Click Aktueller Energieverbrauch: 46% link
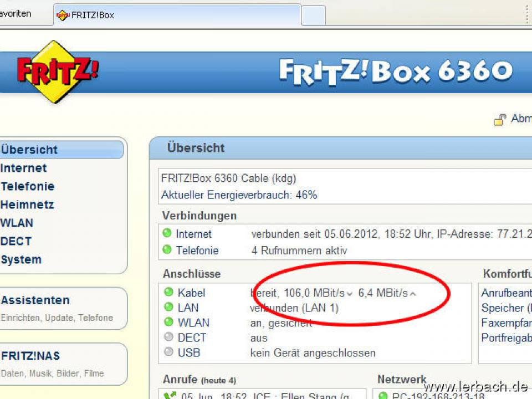This screenshot has width=532, height=399. pyautogui.click(x=239, y=195)
